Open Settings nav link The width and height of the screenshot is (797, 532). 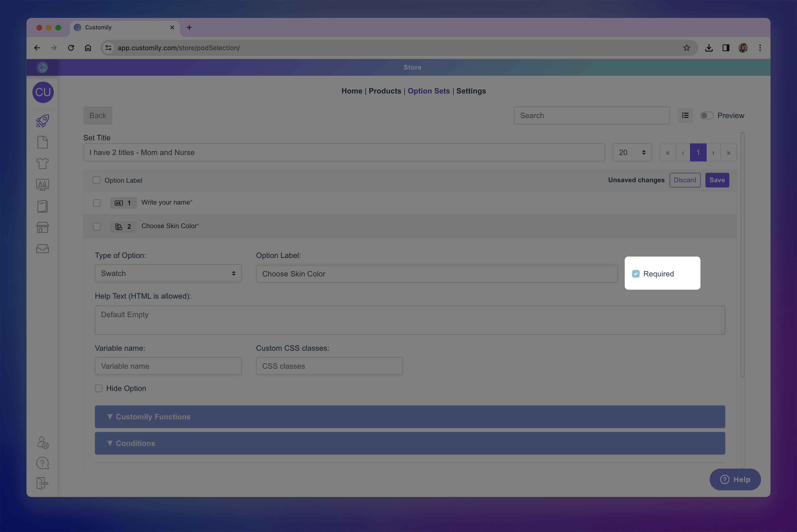pos(471,91)
